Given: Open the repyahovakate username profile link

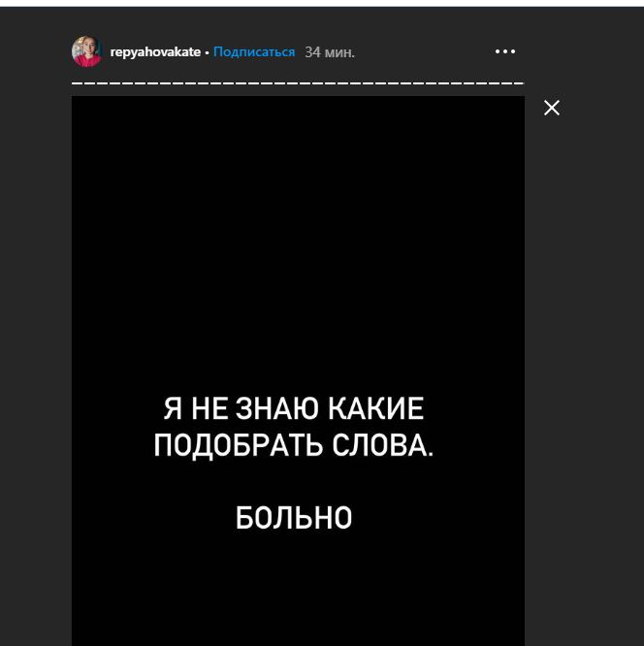Looking at the screenshot, I should (155, 52).
